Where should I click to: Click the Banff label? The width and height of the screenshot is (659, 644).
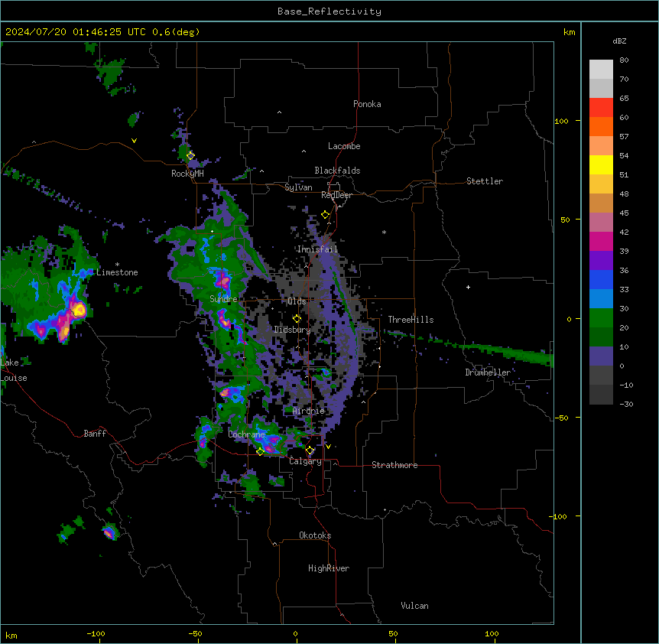(x=95, y=434)
